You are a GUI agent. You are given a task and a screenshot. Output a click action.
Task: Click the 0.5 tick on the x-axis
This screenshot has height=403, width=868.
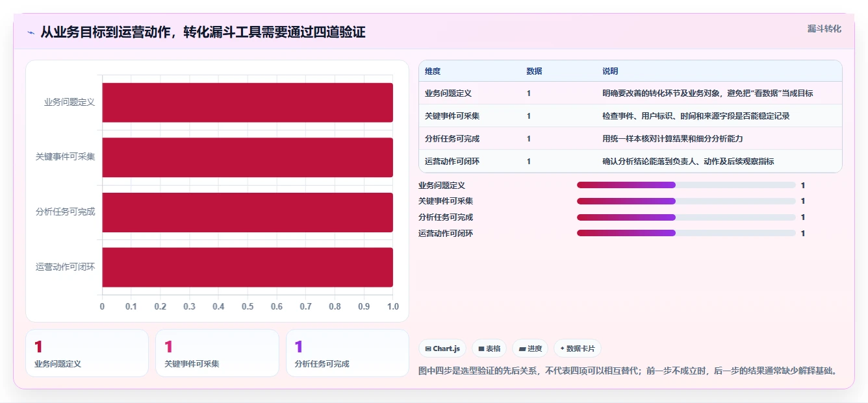(248, 306)
